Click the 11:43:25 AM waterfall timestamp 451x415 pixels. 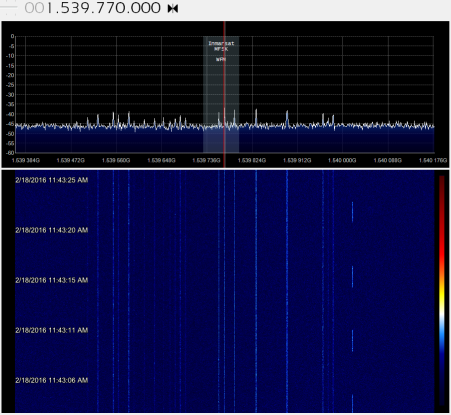pyautogui.click(x=52, y=180)
